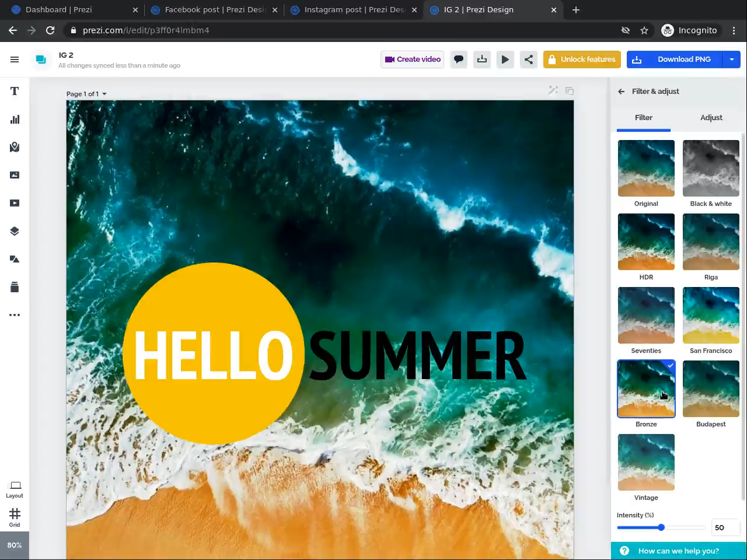This screenshot has height=560, width=747.
Task: Open the Shapes tool in sidebar
Action: (15, 259)
